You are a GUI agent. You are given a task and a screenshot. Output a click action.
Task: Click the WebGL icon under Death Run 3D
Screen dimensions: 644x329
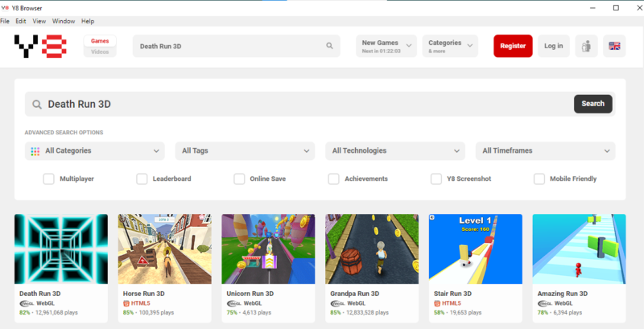tap(27, 303)
